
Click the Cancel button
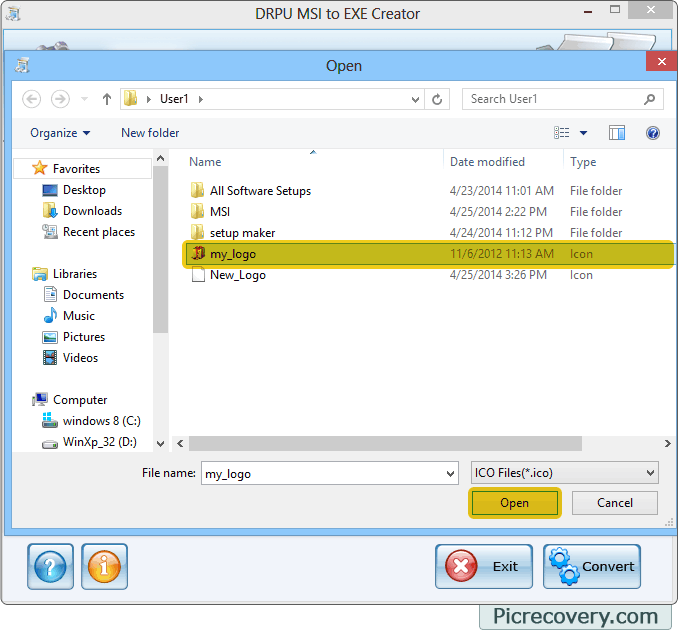click(614, 503)
